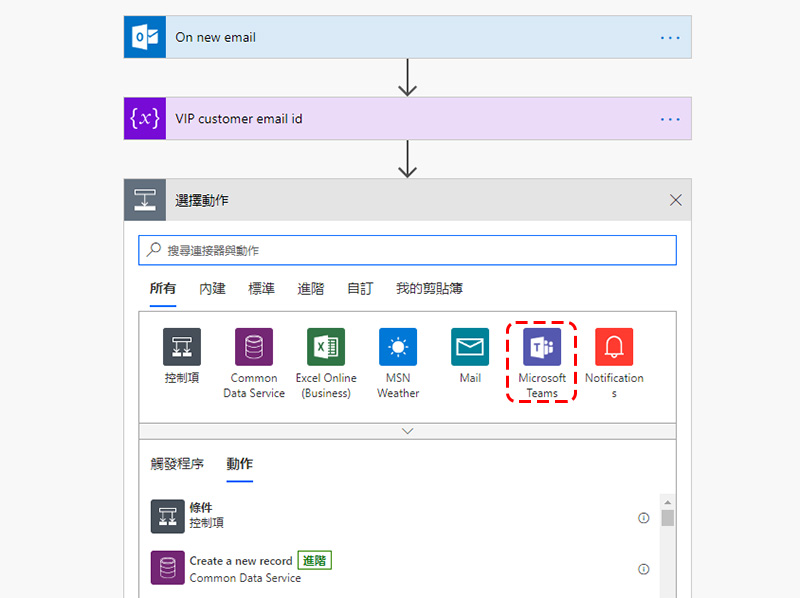Image resolution: width=800 pixels, height=598 pixels.
Task: Open the ellipsis menu for VIP customer email id
Action: tap(670, 119)
